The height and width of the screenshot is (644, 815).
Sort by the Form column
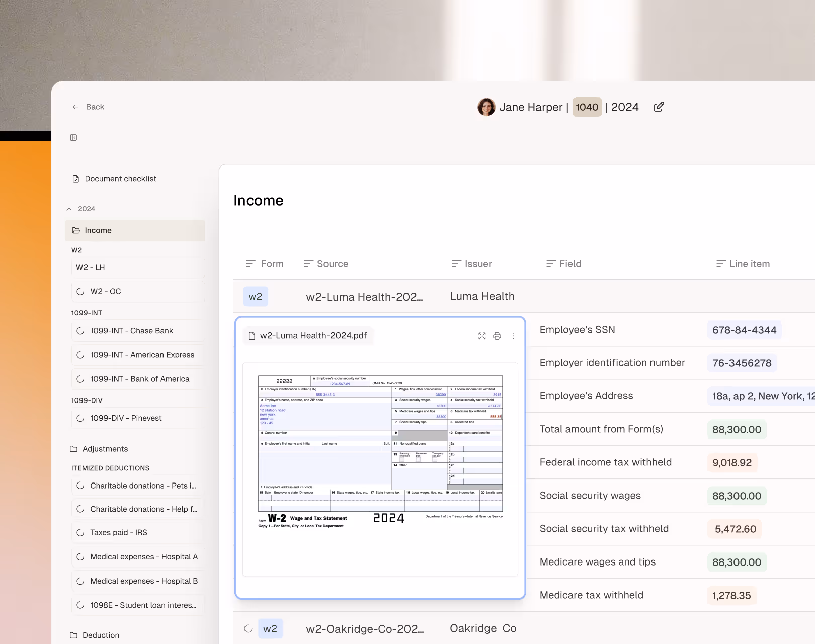click(x=265, y=264)
